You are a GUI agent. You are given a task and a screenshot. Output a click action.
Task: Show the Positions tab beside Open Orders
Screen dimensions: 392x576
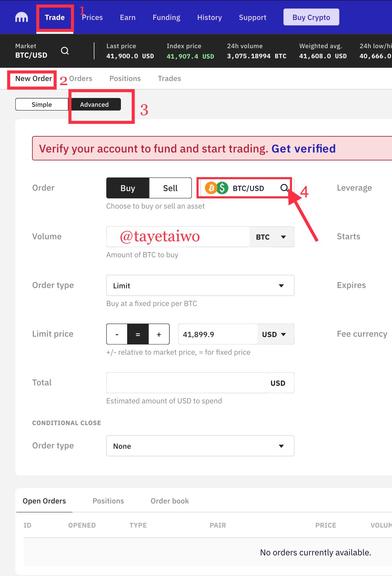click(108, 501)
